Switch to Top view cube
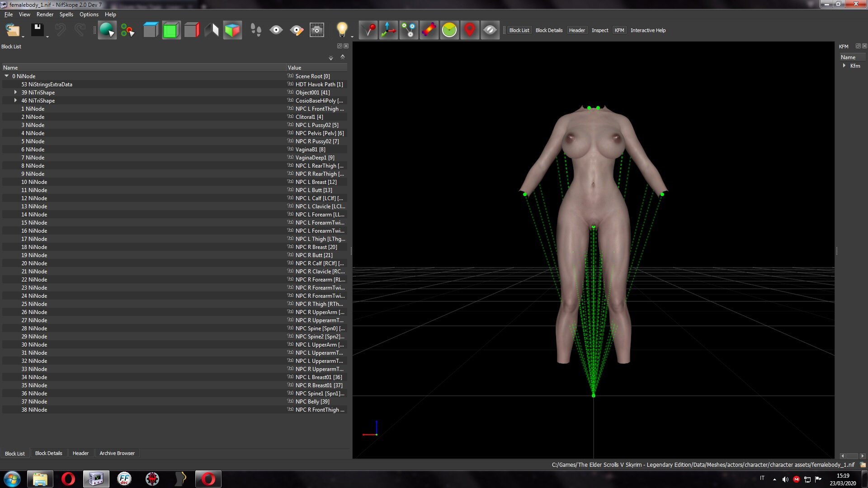Viewport: 868px width, 488px height. click(151, 30)
